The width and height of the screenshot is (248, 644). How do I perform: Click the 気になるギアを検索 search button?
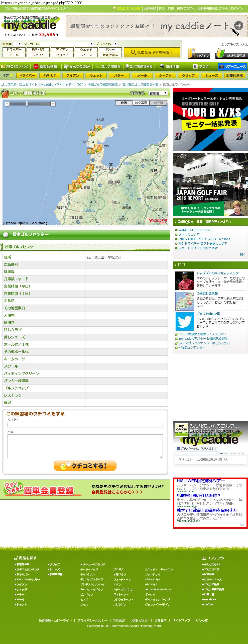152,52
